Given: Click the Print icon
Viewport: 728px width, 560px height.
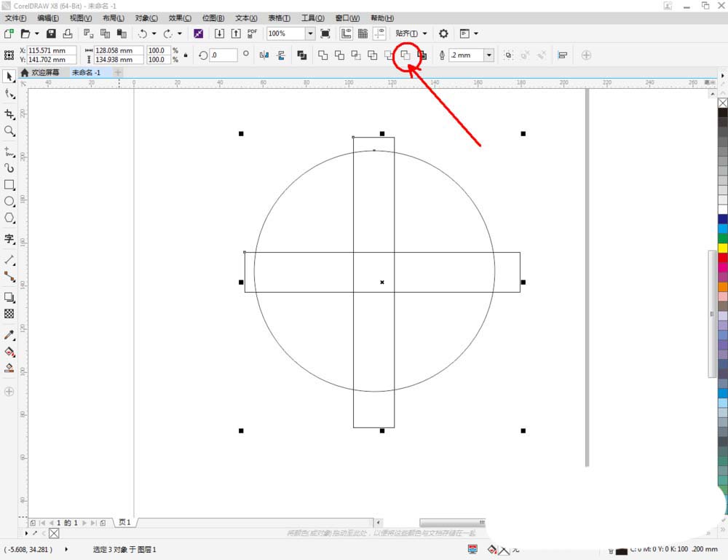Looking at the screenshot, I should point(68,33).
